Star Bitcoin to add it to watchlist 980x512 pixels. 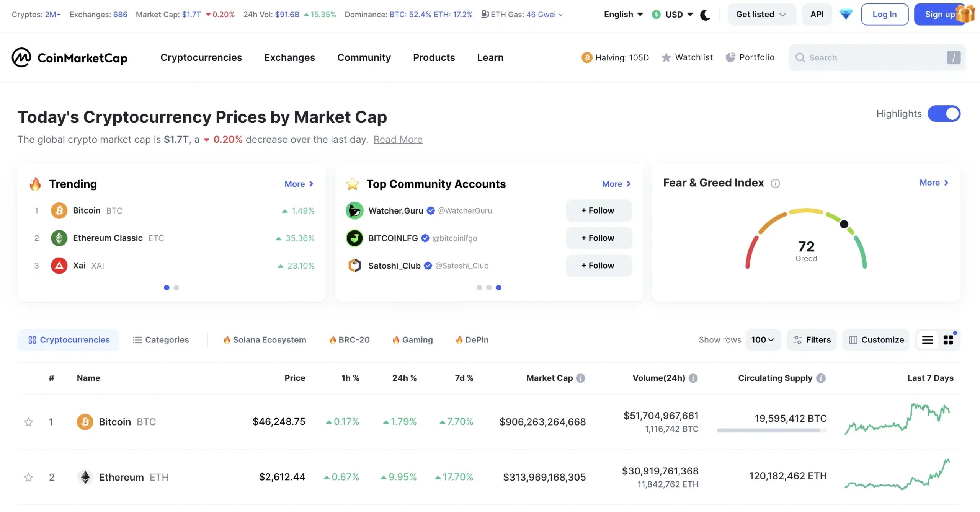(x=28, y=422)
